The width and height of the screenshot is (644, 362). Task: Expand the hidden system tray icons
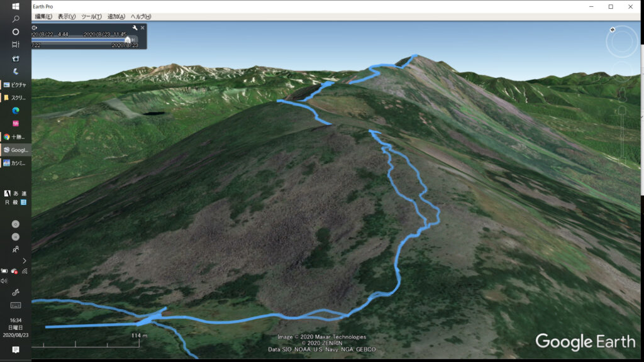coord(25,260)
